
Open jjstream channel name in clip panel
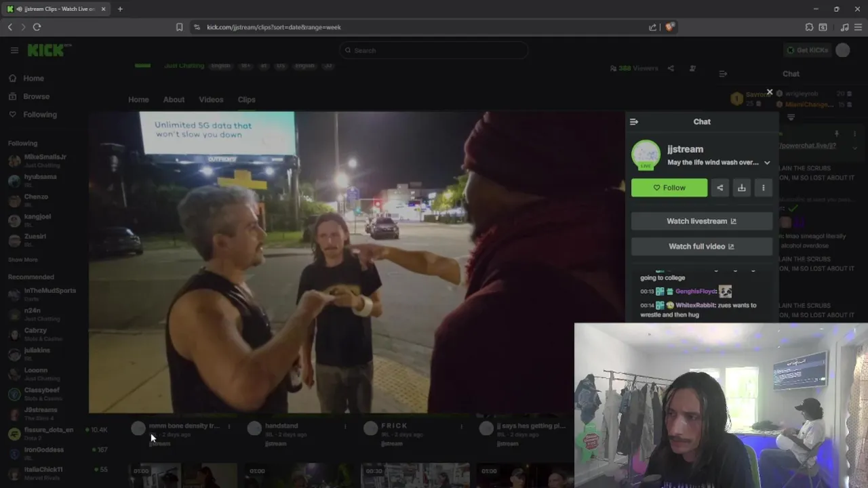tap(685, 149)
